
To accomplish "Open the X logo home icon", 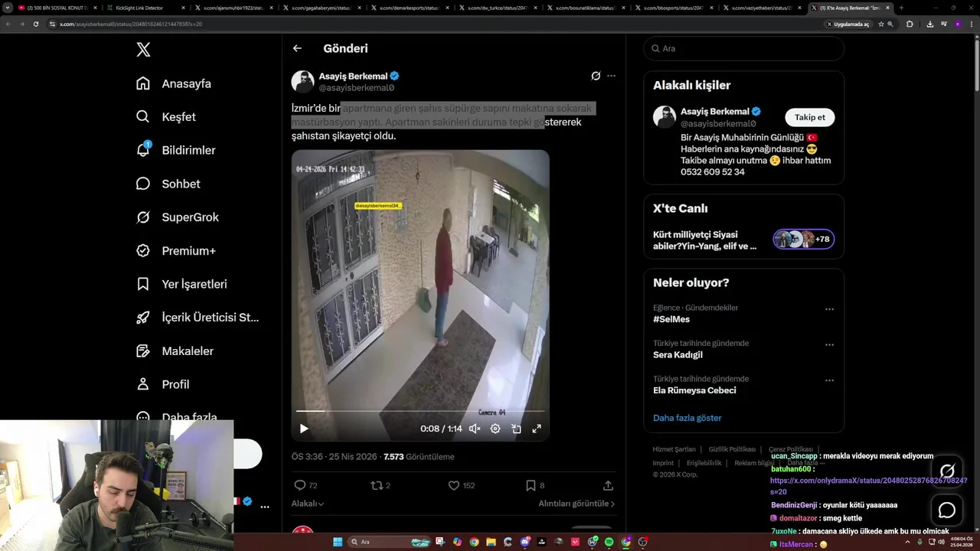I will point(143,50).
